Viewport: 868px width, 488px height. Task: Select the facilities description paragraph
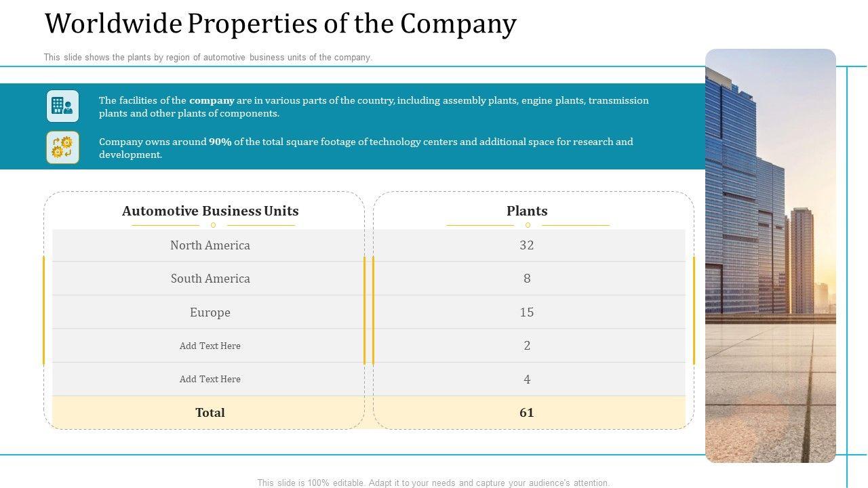click(374, 107)
